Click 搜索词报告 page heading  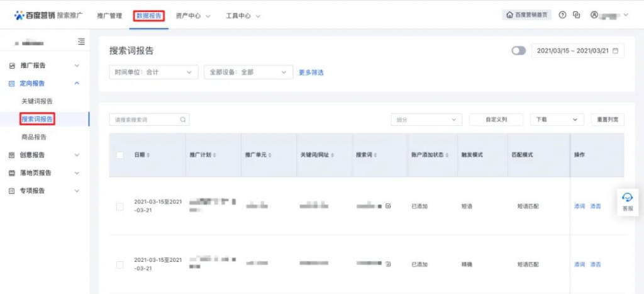pos(131,50)
